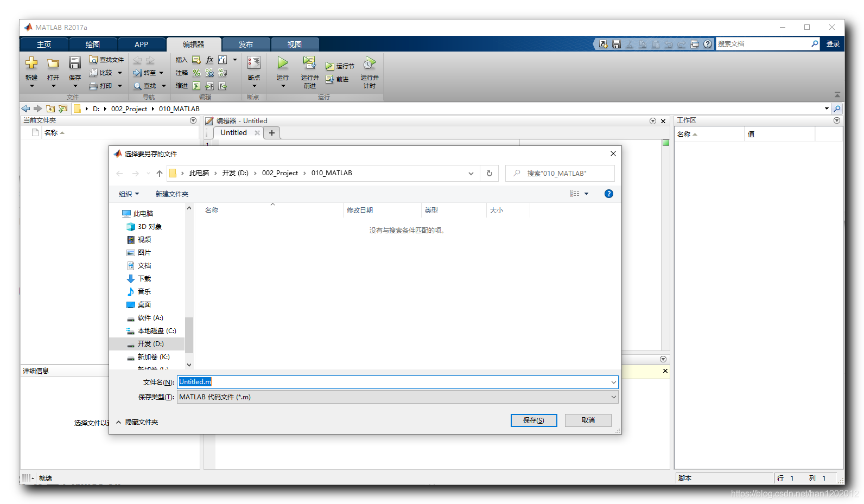864x504 pixels.
Task: Click the green Run (运行) icon
Action: [x=283, y=63]
